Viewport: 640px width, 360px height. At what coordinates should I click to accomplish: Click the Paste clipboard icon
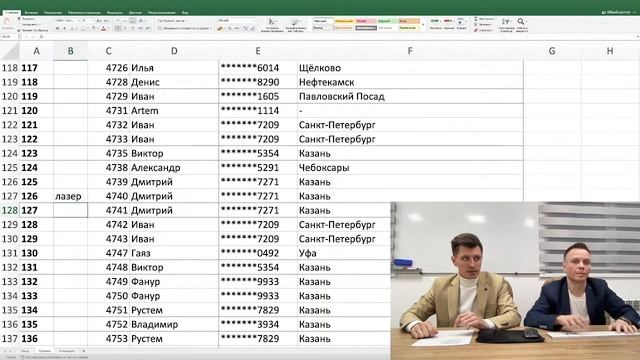pos(7,21)
